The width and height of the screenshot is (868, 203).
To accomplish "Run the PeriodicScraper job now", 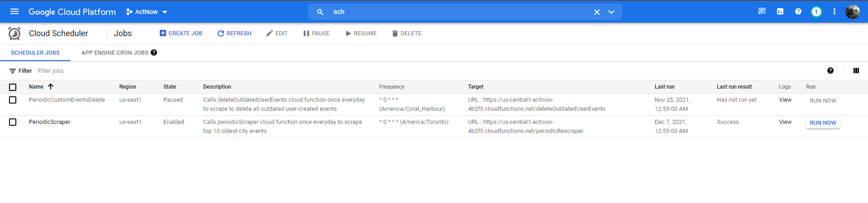I will tap(823, 123).
